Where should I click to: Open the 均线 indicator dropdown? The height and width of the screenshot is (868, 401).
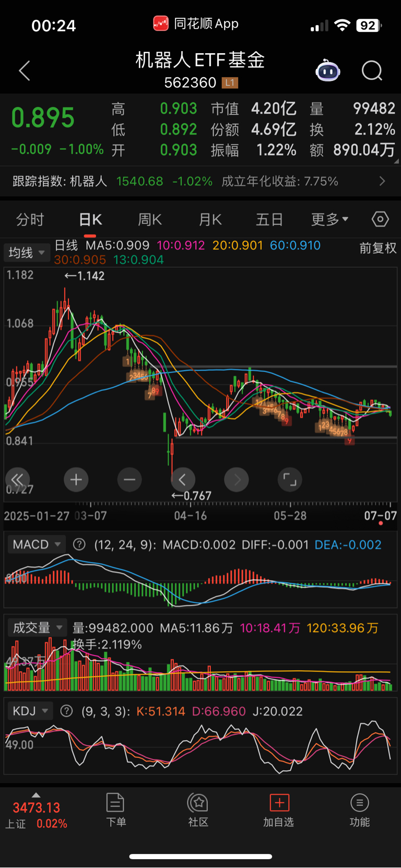(x=27, y=253)
